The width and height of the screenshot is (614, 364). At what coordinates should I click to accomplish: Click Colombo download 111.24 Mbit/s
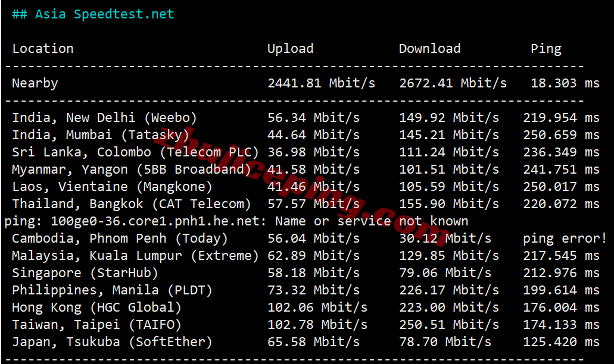(449, 152)
